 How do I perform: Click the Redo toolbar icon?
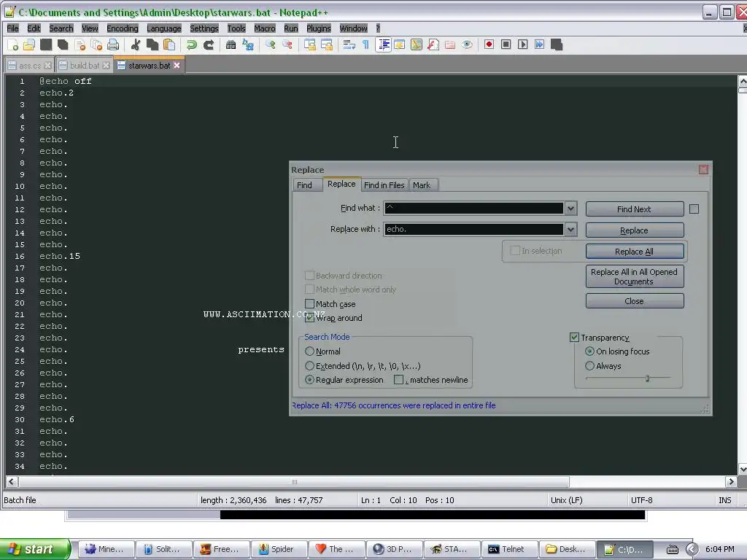tap(208, 44)
